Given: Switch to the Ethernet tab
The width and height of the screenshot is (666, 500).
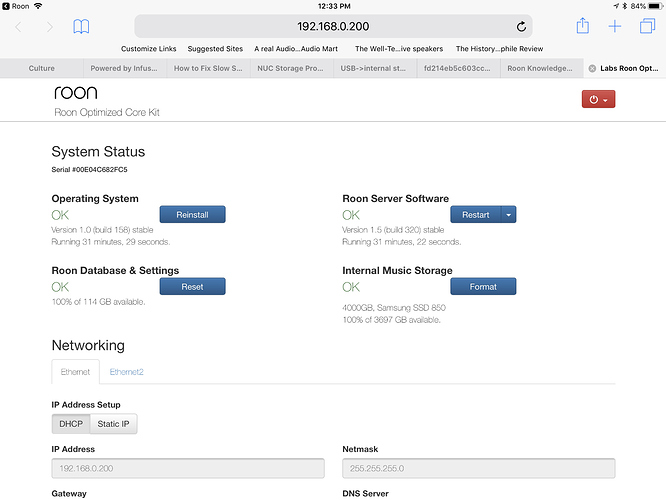Looking at the screenshot, I should (x=75, y=372).
